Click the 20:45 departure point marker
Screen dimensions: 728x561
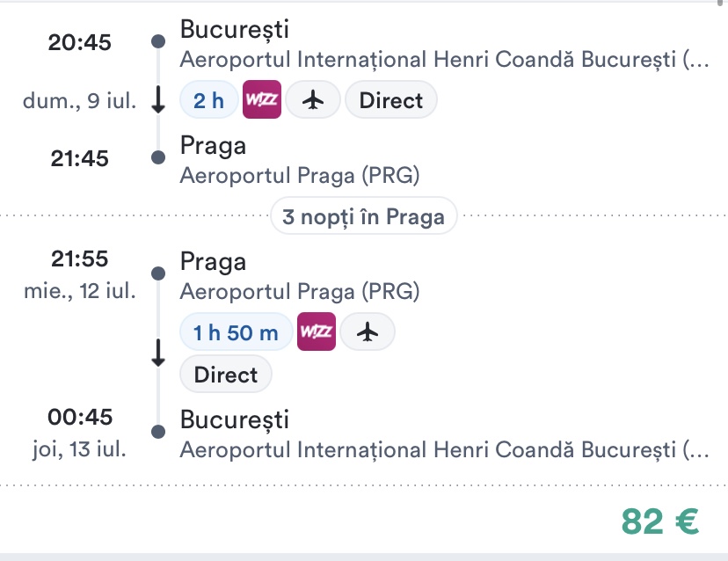[x=158, y=41]
